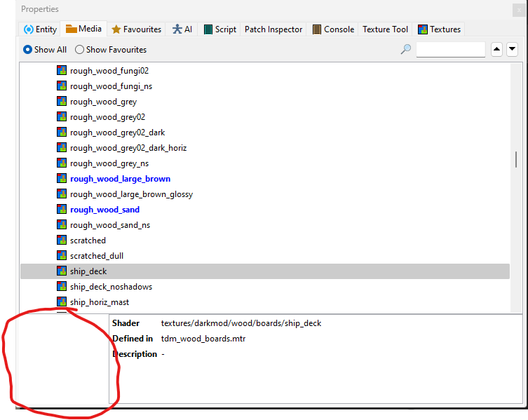Click the icon next to ship_horiz_mast

coord(62,302)
